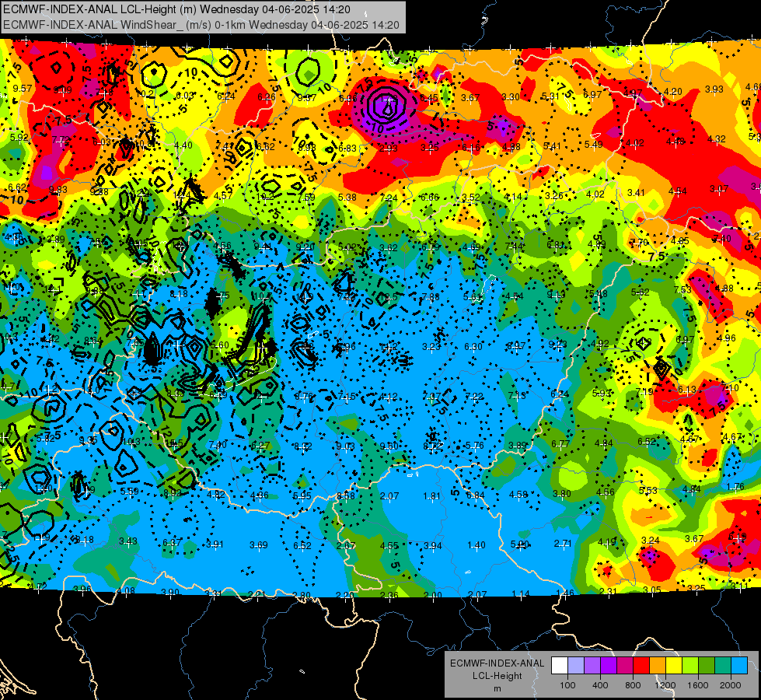Click the white legend swatch below 100
Image resolution: width=761 pixels, height=700 pixels.
(559, 665)
